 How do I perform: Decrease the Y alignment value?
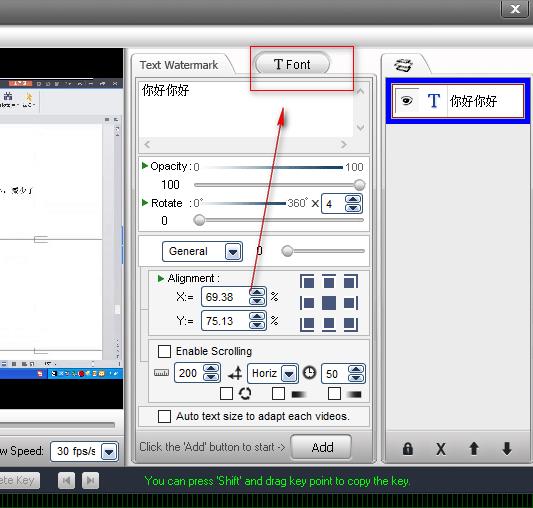[257, 325]
